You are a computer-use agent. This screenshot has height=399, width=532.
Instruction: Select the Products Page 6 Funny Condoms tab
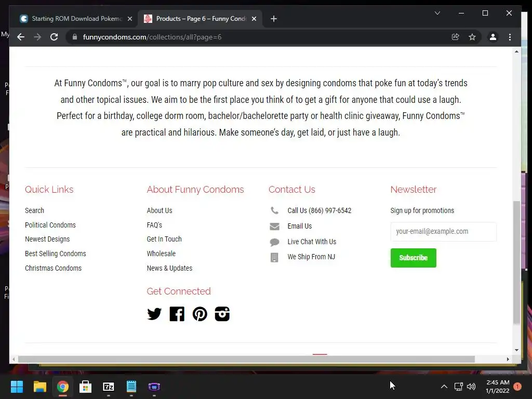[200, 19]
